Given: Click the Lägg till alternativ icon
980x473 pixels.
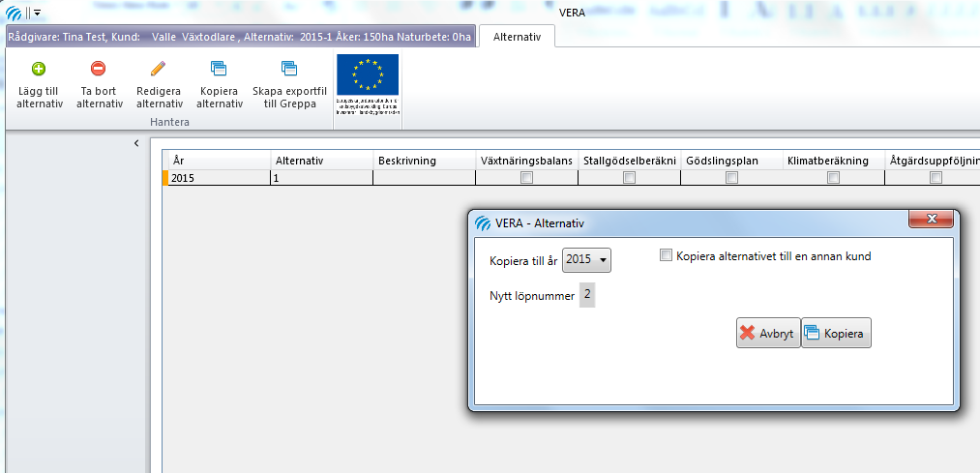Looking at the screenshot, I should pyautogui.click(x=39, y=69).
